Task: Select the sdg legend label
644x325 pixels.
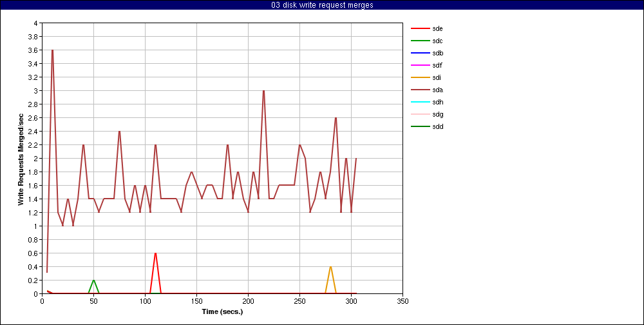Action: [437, 114]
